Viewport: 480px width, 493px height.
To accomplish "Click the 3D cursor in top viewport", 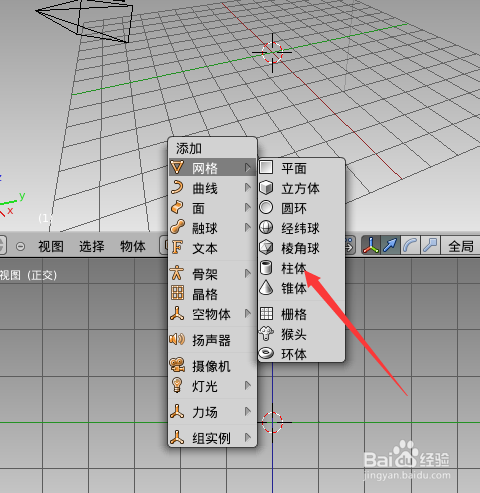I will click(x=272, y=53).
